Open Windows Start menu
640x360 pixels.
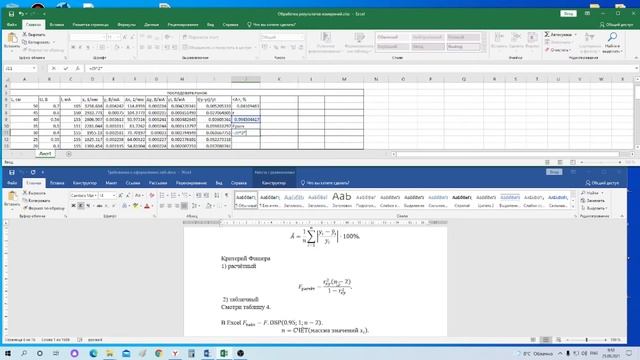[x=7, y=353]
